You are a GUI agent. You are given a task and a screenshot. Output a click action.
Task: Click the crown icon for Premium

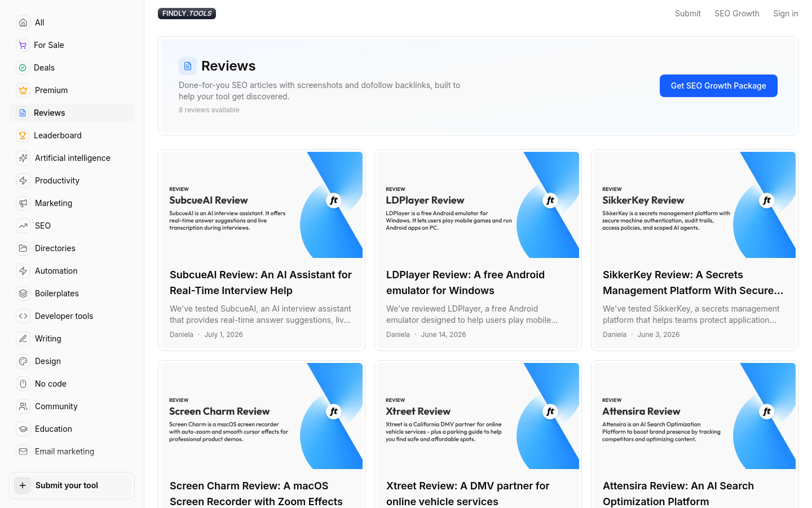click(23, 90)
